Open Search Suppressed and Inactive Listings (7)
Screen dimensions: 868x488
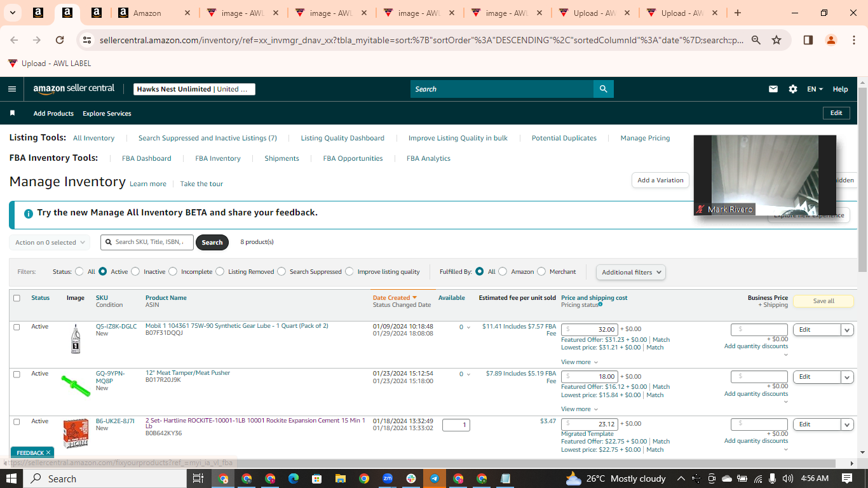(208, 138)
